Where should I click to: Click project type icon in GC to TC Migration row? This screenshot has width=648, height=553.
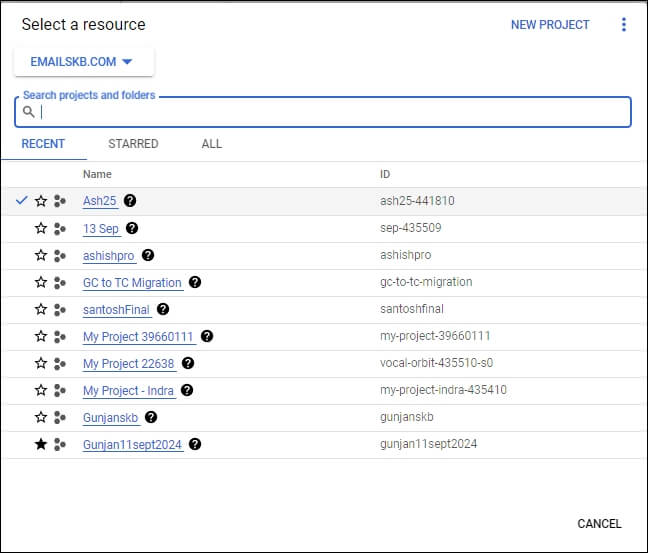pyautogui.click(x=60, y=283)
